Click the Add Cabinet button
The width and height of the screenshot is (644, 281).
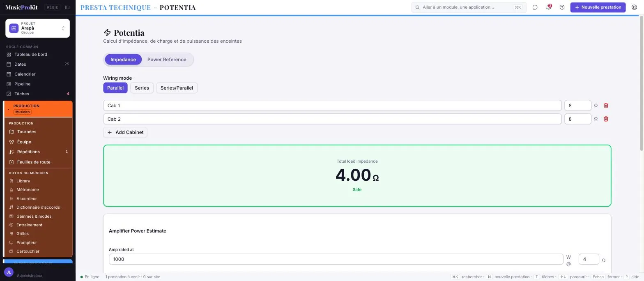point(125,132)
